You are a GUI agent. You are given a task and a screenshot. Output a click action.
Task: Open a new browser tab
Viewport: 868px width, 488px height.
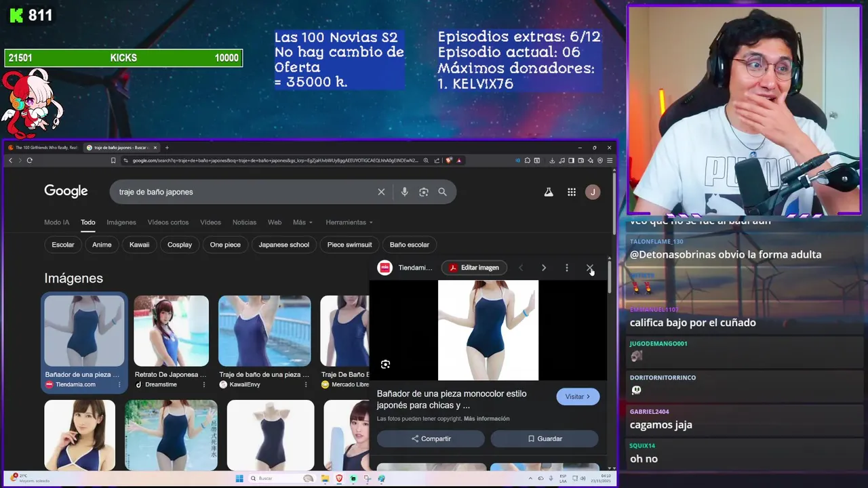(x=167, y=147)
